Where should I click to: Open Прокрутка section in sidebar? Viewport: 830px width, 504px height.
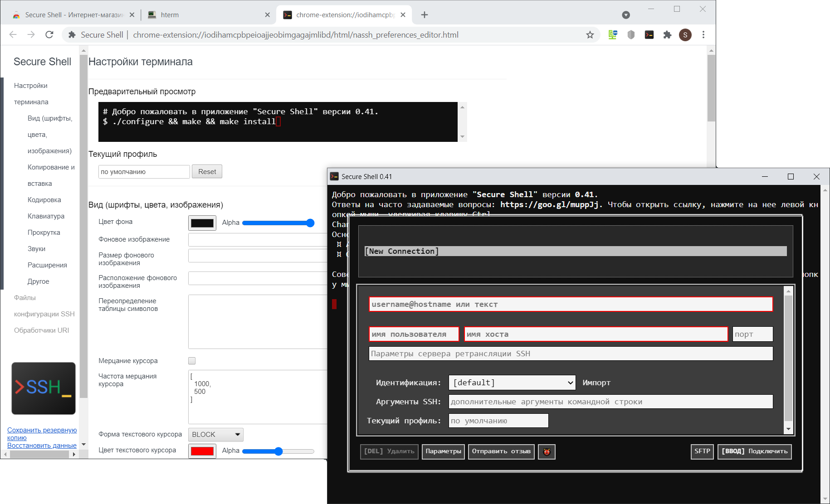click(44, 233)
